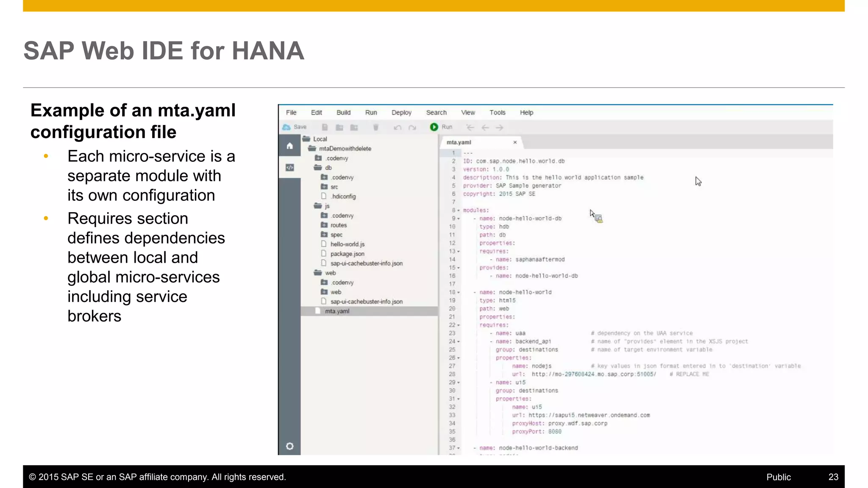Viewport: 868px width, 488px height.
Task: Fold requires block at line 13
Action: click(x=459, y=252)
